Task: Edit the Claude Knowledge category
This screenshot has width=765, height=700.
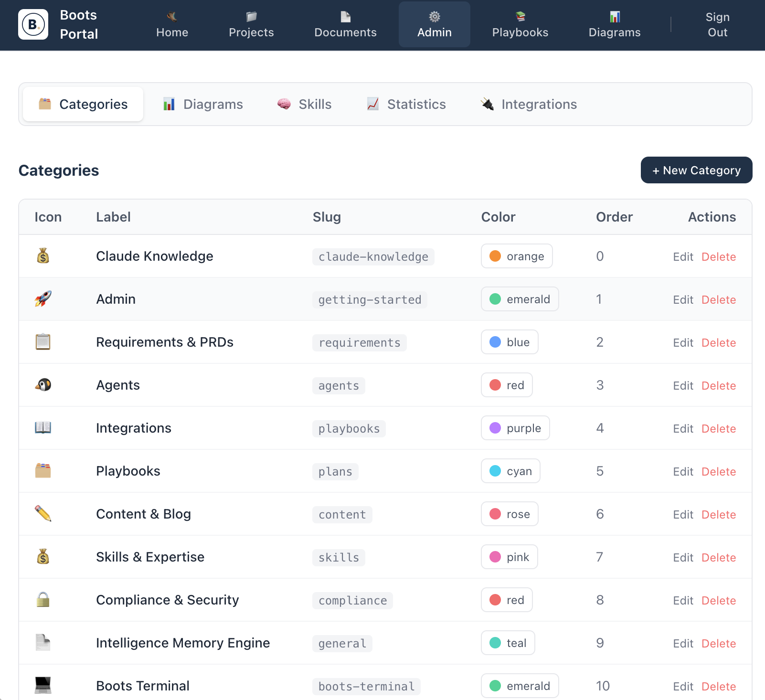Action: pyautogui.click(x=683, y=257)
